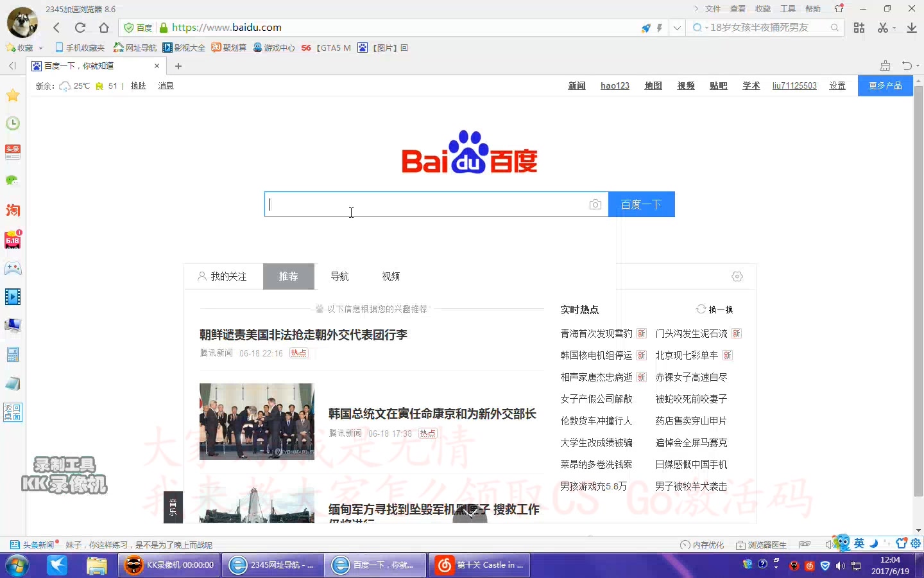This screenshot has height=578, width=924.
Task: Expand the undo closed tab dropdown arrow
Action: 918,66
